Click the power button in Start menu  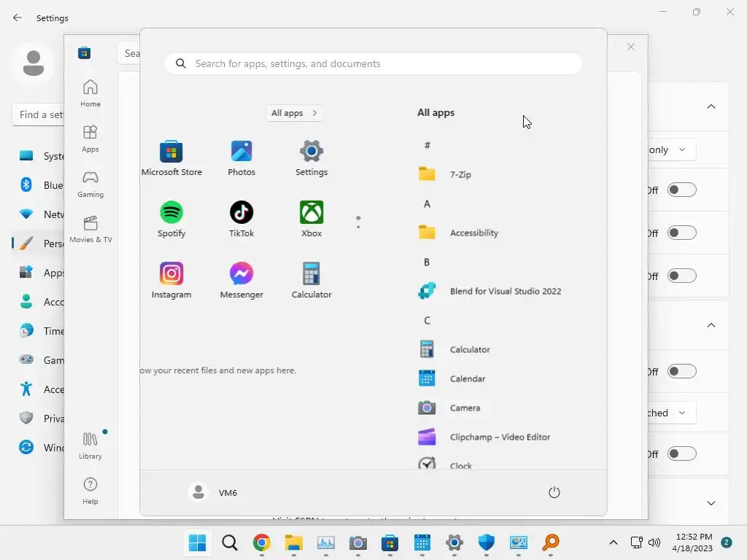click(x=554, y=492)
